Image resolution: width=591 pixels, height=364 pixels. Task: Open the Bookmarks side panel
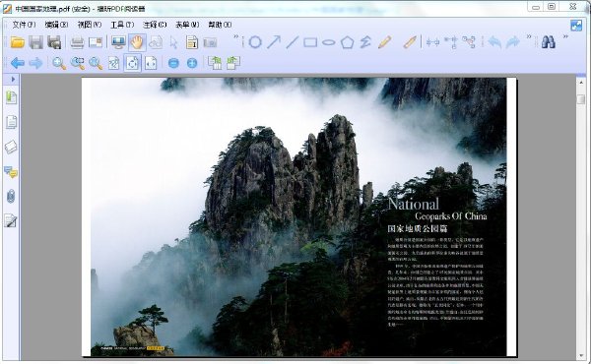[x=11, y=97]
